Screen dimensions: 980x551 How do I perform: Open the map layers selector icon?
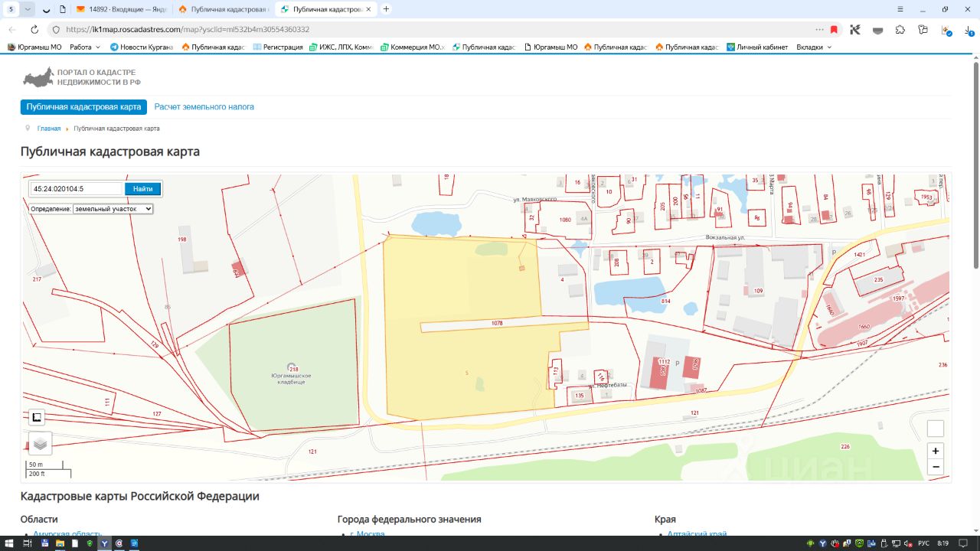41,444
